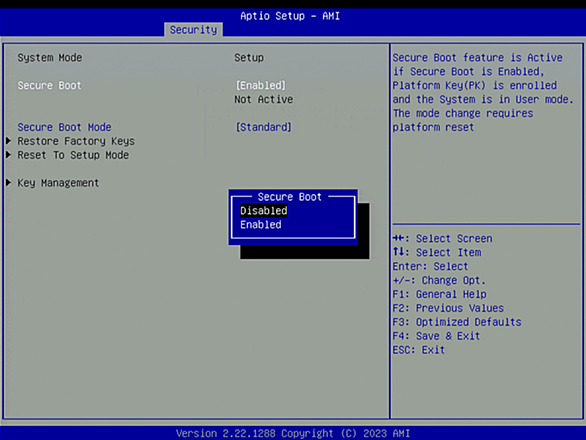This screenshot has width=586, height=440.
Task: Open the Reset To Setup Mode entry
Action: click(73, 155)
